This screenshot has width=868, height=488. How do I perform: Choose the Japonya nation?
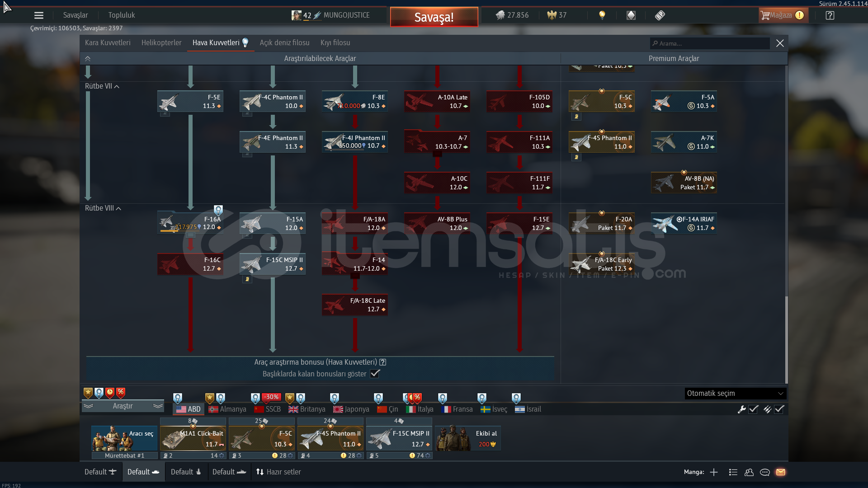click(351, 409)
